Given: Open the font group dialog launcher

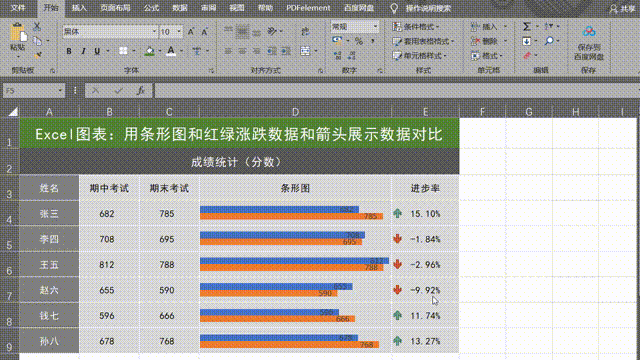Looking at the screenshot, I should pyautogui.click(x=211, y=71).
